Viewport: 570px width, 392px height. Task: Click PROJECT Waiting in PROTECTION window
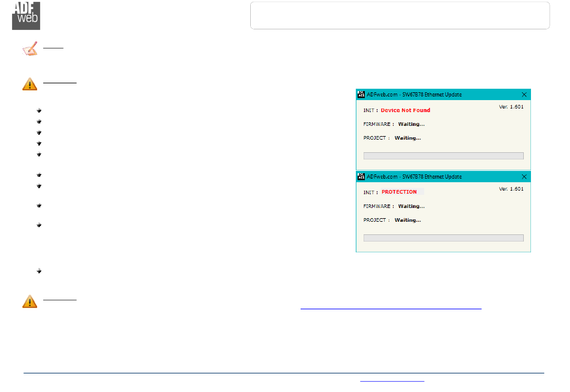(392, 220)
